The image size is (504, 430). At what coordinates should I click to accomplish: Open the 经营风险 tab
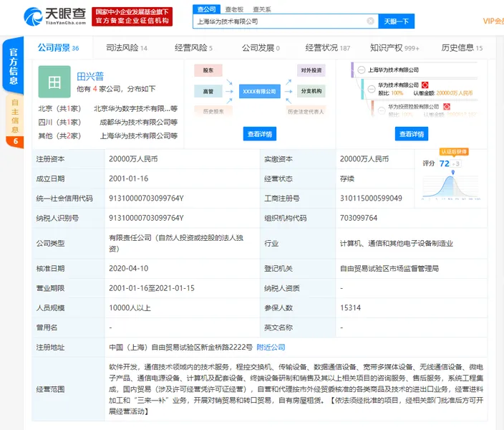tap(193, 48)
